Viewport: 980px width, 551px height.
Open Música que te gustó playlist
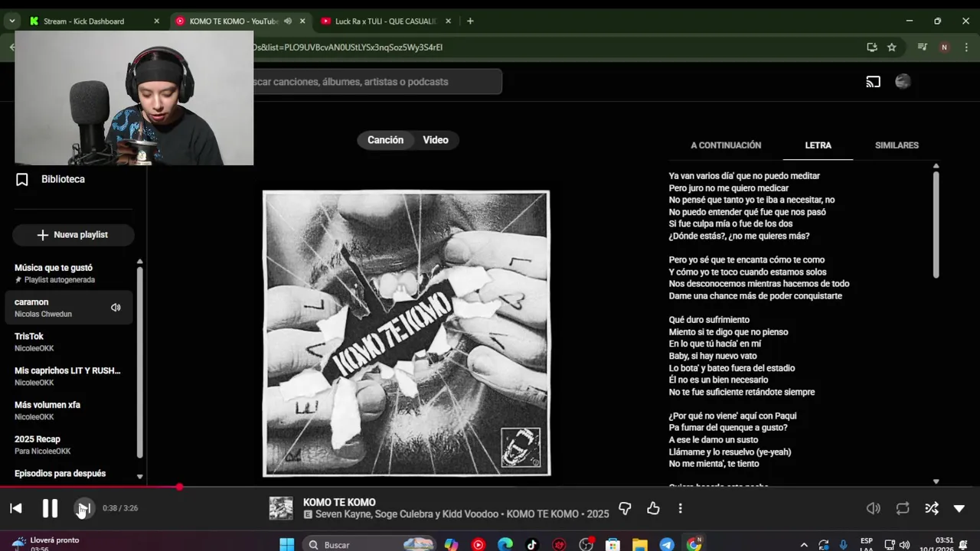(x=69, y=273)
